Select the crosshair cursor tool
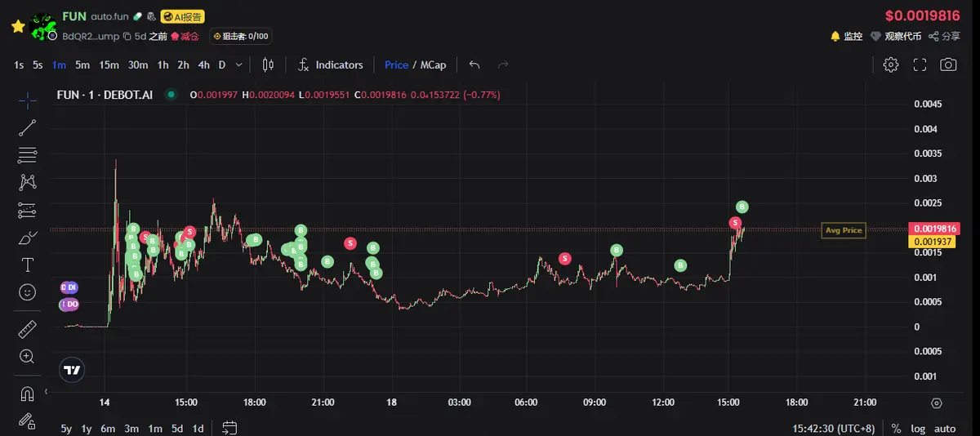The width and height of the screenshot is (980, 436). pyautogui.click(x=27, y=100)
